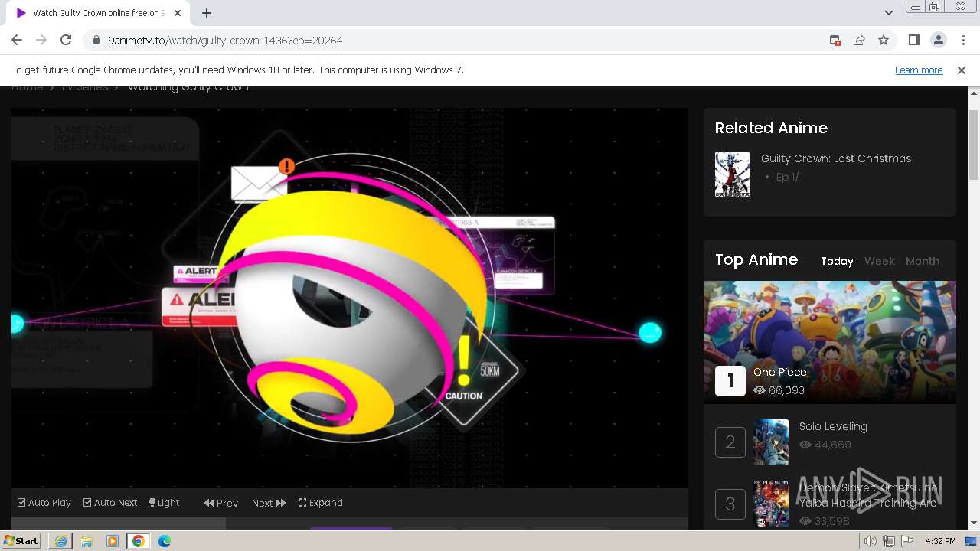Click the Action Center flag icon
Screen dimensions: 980x551
click(907, 541)
